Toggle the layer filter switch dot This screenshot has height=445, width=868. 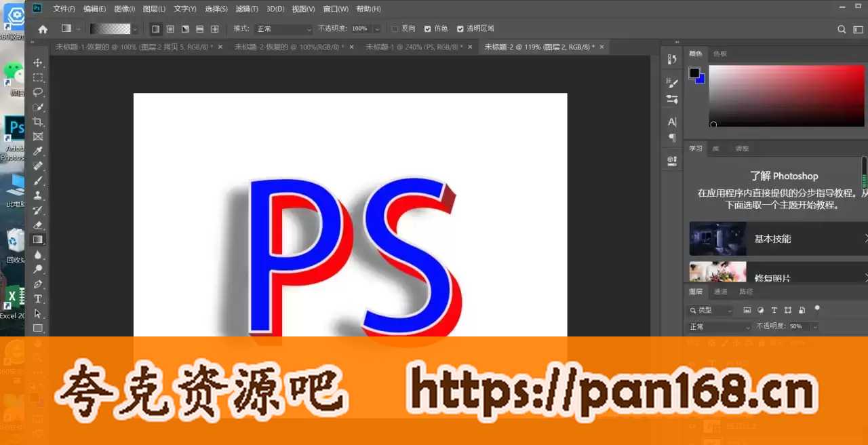pyautogui.click(x=817, y=309)
